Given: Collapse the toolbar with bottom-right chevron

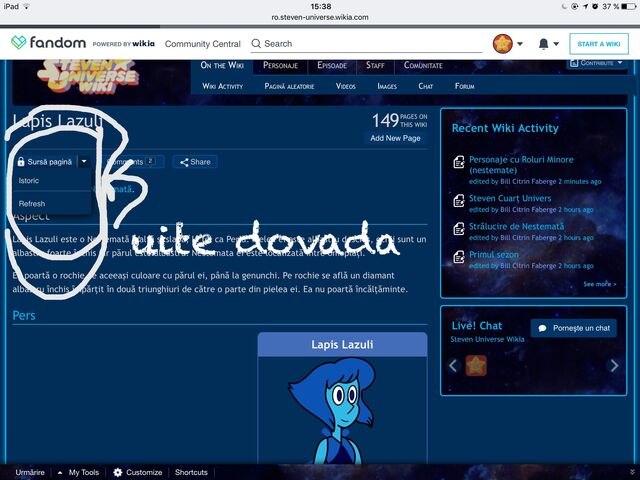Looking at the screenshot, I should pos(632,472).
